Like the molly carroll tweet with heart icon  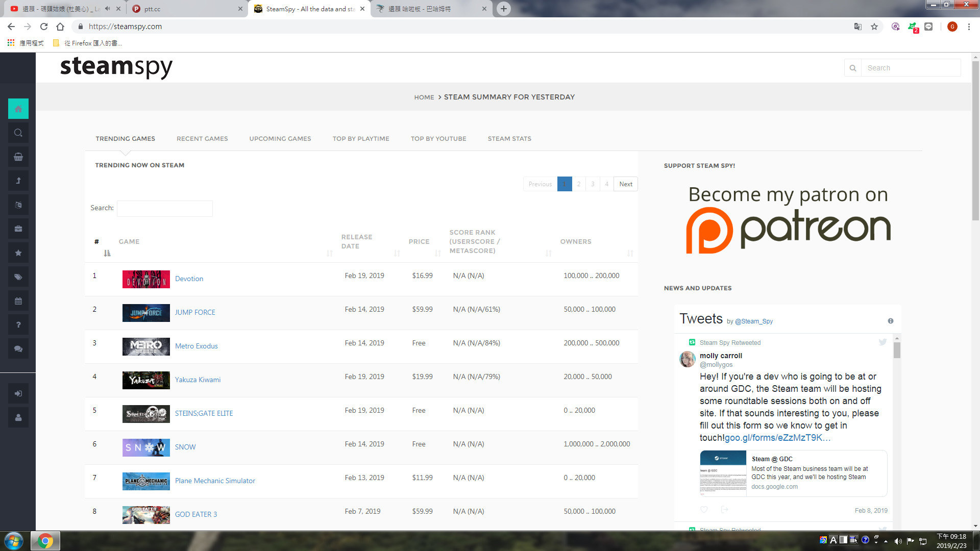tap(704, 509)
